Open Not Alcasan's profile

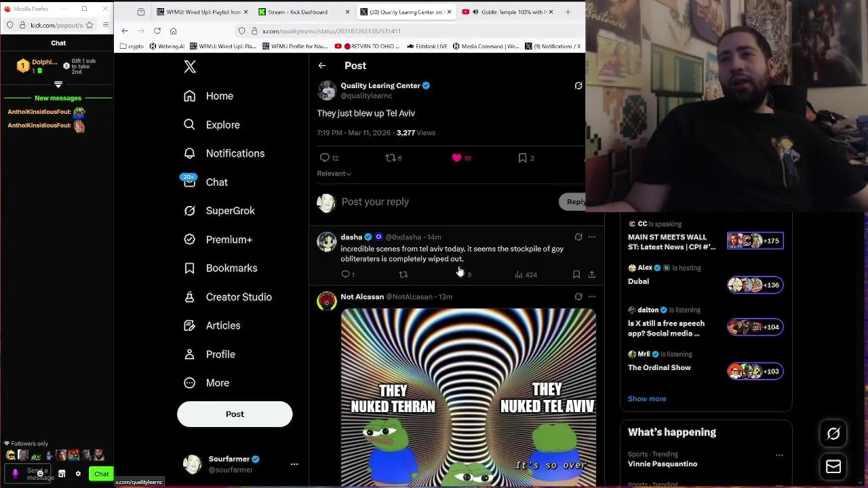point(362,297)
